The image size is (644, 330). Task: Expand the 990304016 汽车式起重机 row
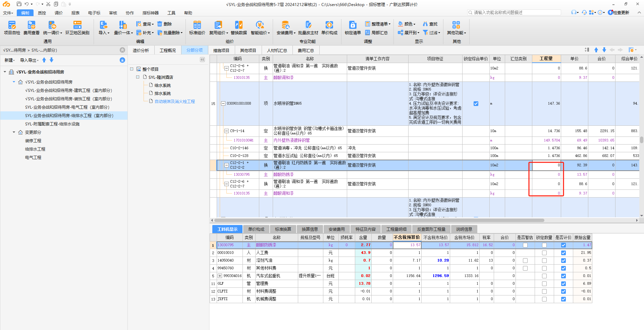click(220, 276)
